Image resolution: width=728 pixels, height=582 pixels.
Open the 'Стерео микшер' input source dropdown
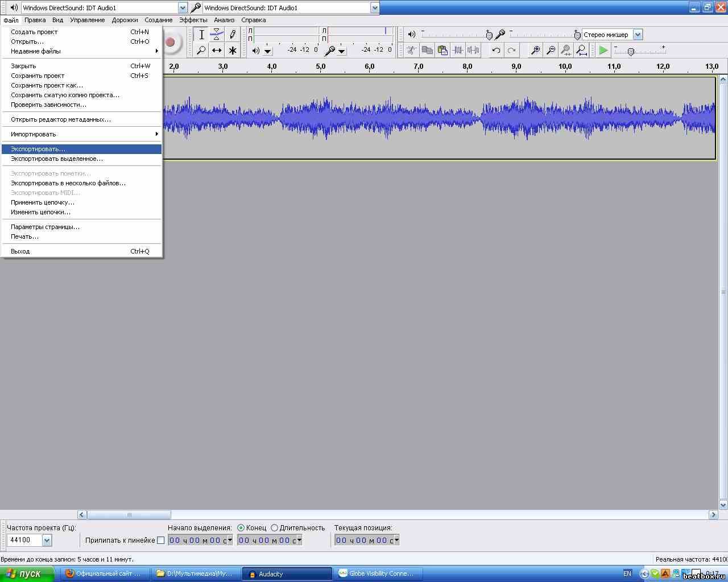[x=638, y=35]
